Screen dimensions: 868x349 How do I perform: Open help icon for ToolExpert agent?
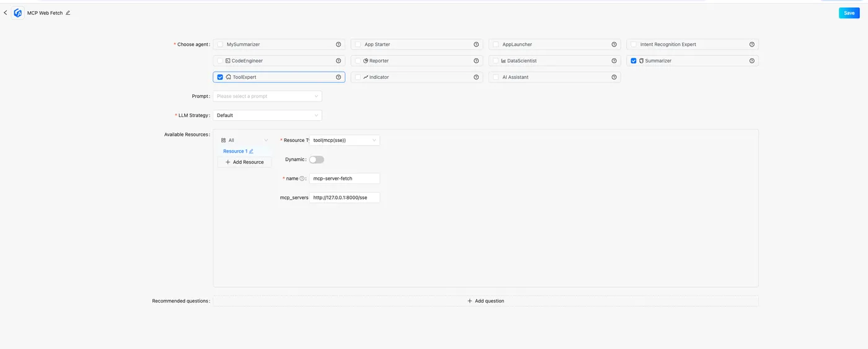339,77
